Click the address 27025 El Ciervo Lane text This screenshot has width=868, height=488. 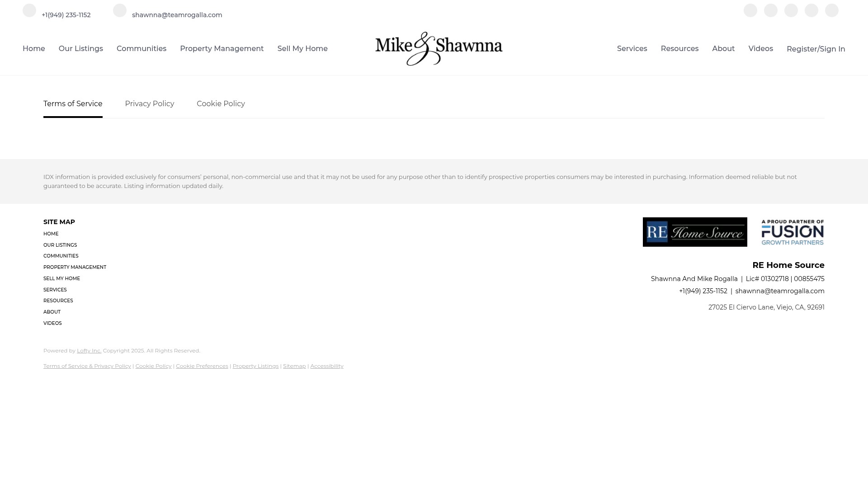[x=766, y=307]
